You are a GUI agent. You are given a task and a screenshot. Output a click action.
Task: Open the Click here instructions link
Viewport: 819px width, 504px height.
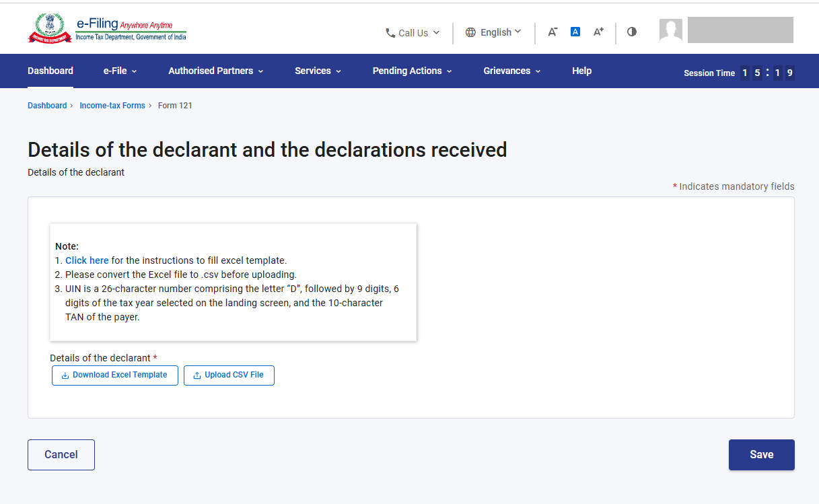tap(87, 260)
